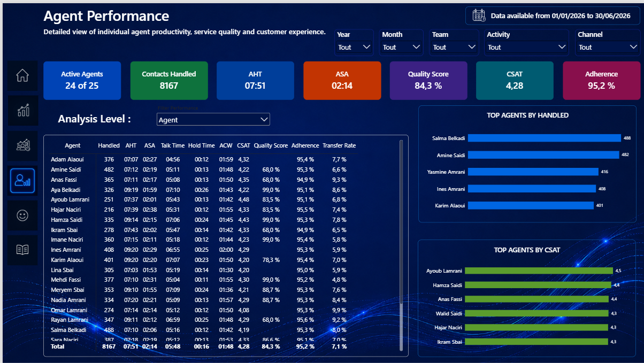
Task: Click the ASA 02:14 KPI card
Action: (342, 80)
